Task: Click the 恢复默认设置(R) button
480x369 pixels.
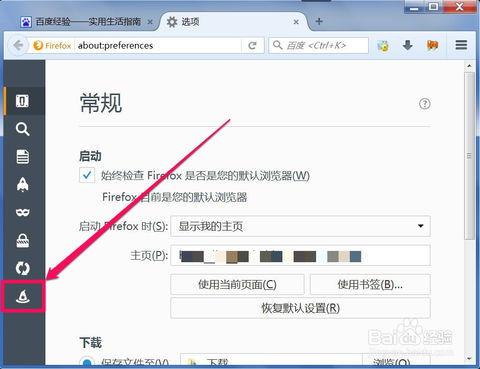Action: coord(300,308)
